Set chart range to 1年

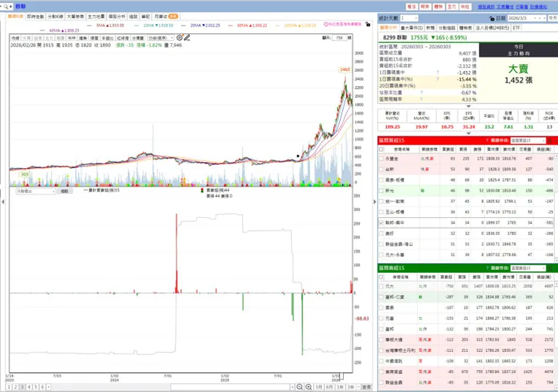tap(340, 387)
